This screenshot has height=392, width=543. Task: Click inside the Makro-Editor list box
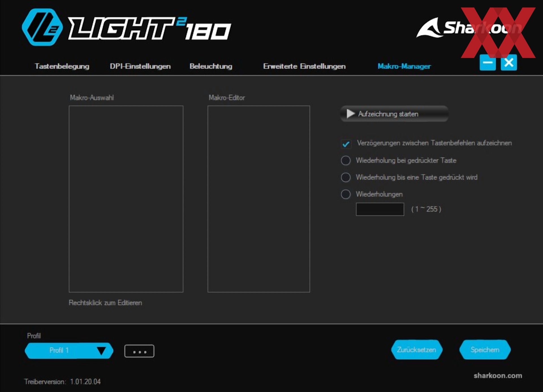click(x=259, y=199)
